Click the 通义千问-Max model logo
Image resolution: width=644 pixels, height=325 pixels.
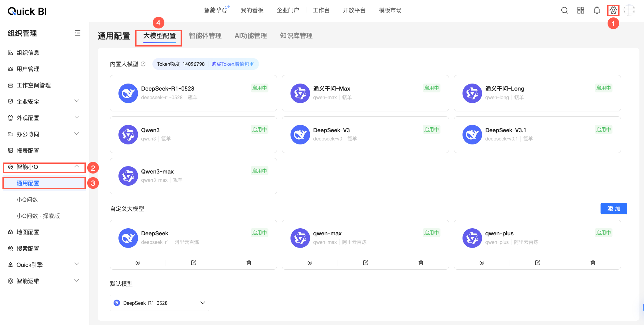tap(300, 93)
